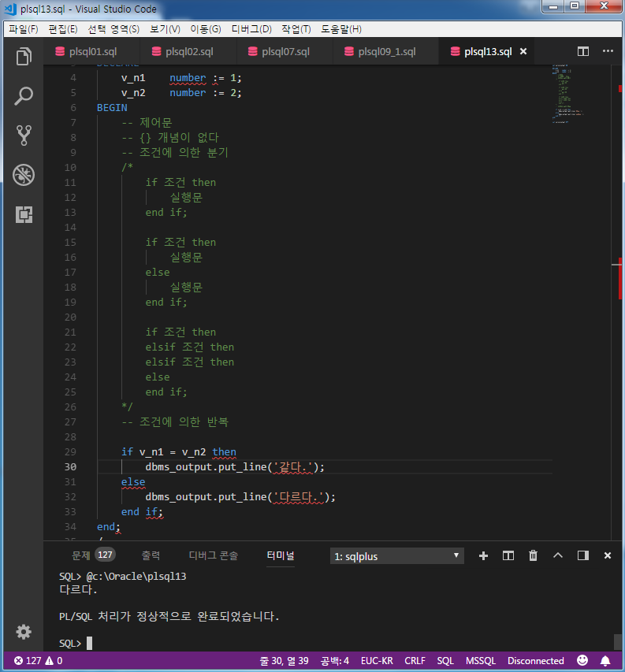
Task: Click the errors and warnings count in status bar
Action: (x=38, y=661)
